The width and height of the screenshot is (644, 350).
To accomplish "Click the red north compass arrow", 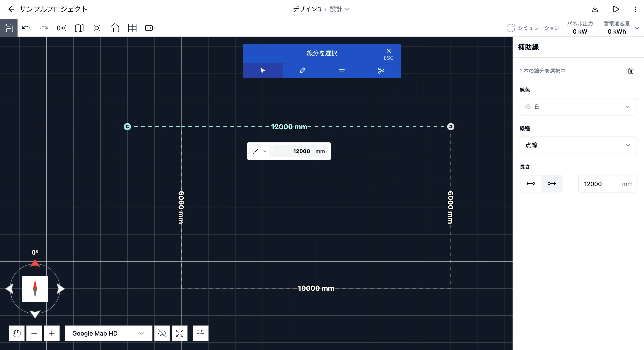I will (x=35, y=263).
